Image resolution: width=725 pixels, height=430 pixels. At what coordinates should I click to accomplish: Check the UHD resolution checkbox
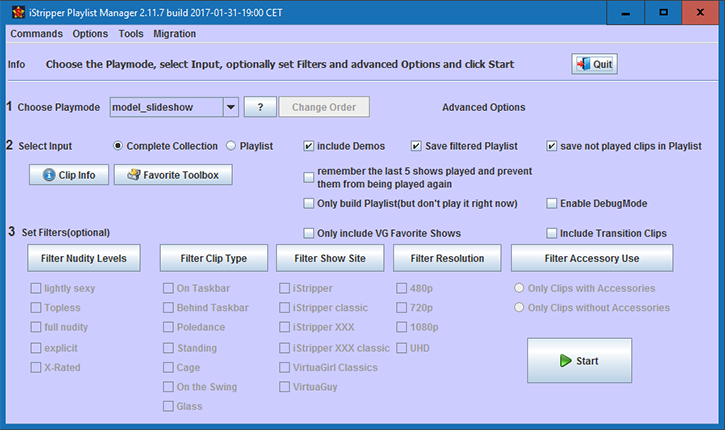(401, 348)
